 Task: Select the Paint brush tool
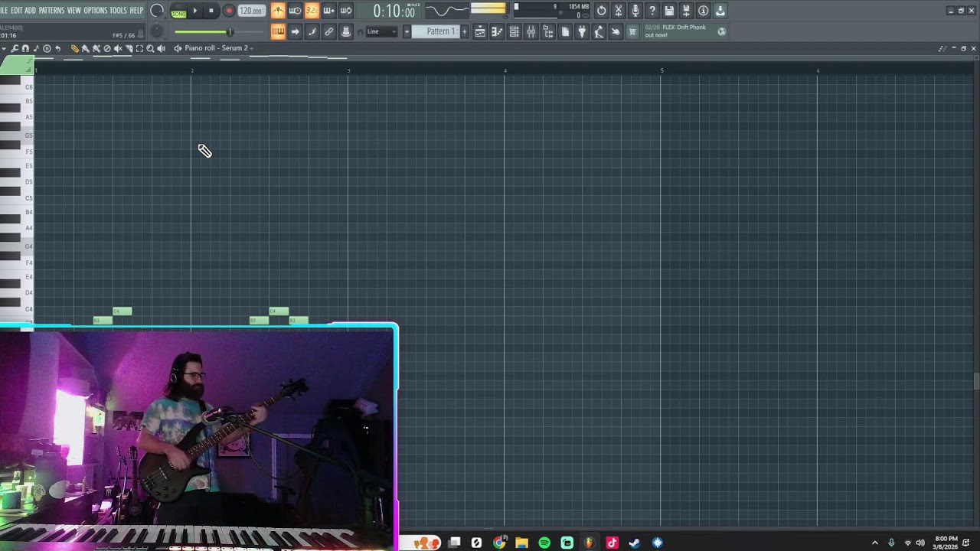(x=86, y=48)
